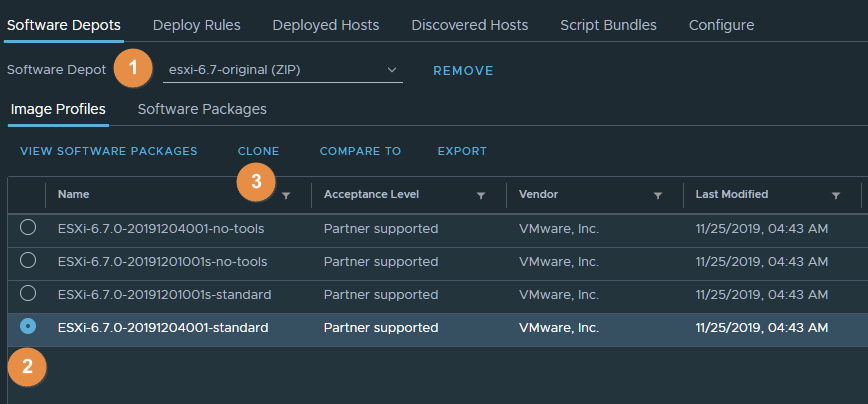Switch to the Deploy Rules tab
The image size is (868, 404).
[197, 24]
